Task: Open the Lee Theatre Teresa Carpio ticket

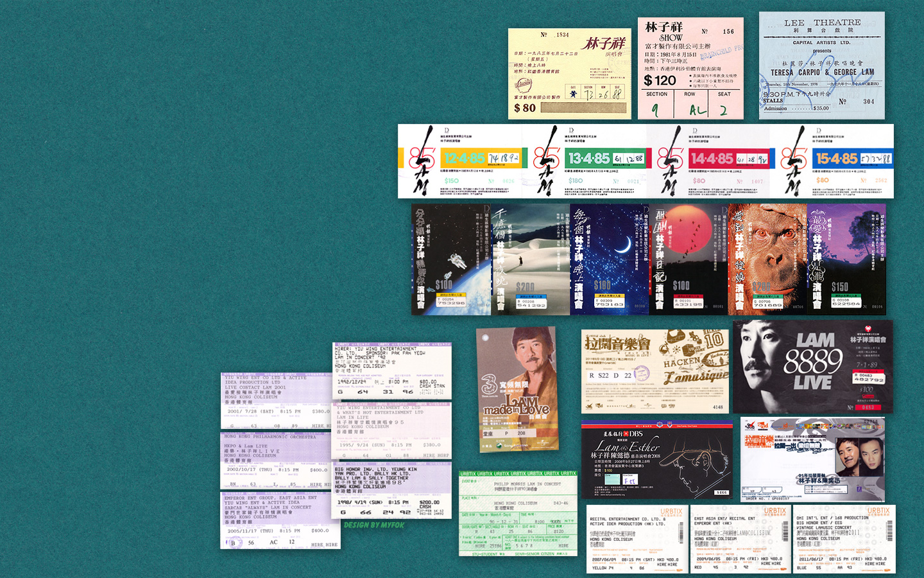Action: coord(822,66)
